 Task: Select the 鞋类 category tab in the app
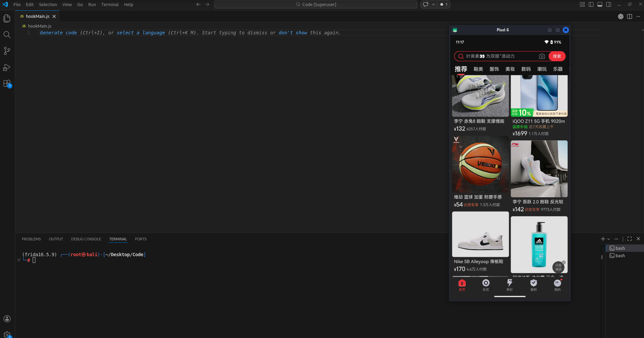[x=478, y=69]
